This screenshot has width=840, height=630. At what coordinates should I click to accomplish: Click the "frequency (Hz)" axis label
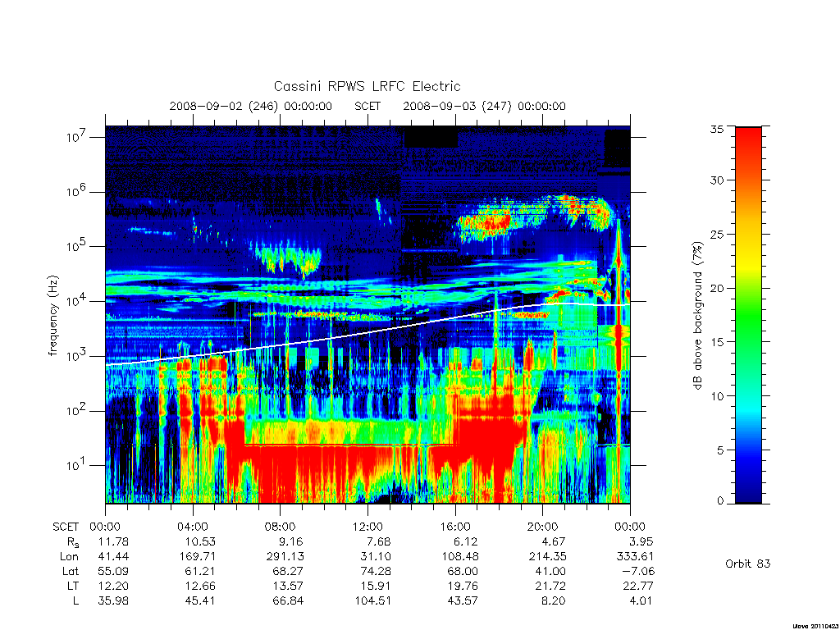pyautogui.click(x=52, y=316)
